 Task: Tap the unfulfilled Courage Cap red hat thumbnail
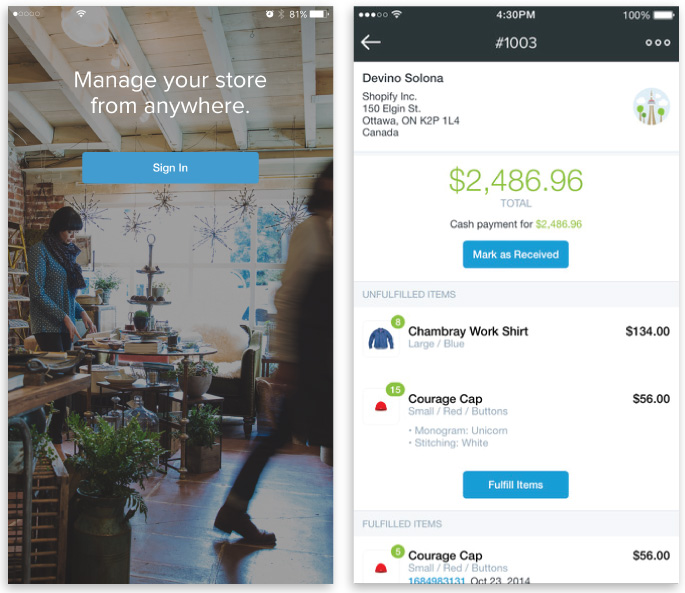point(381,406)
